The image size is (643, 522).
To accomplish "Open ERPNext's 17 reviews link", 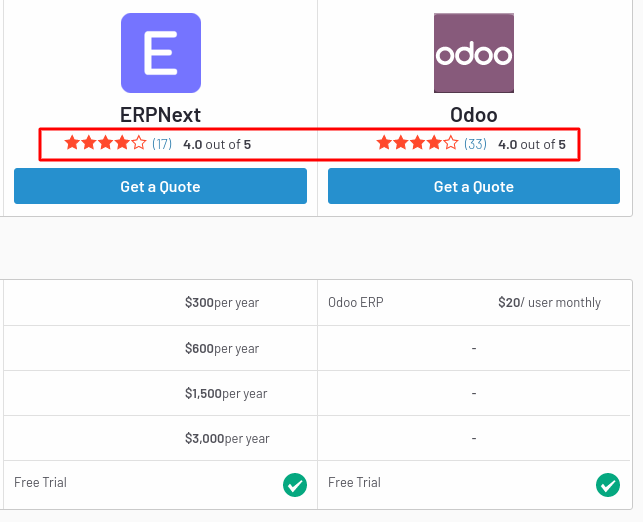I will coord(162,144).
